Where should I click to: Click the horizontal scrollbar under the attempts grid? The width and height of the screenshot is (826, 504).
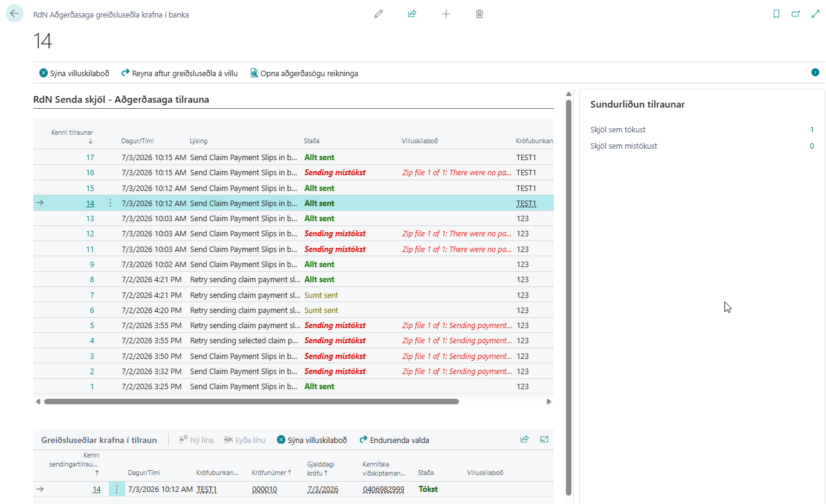[252, 401]
